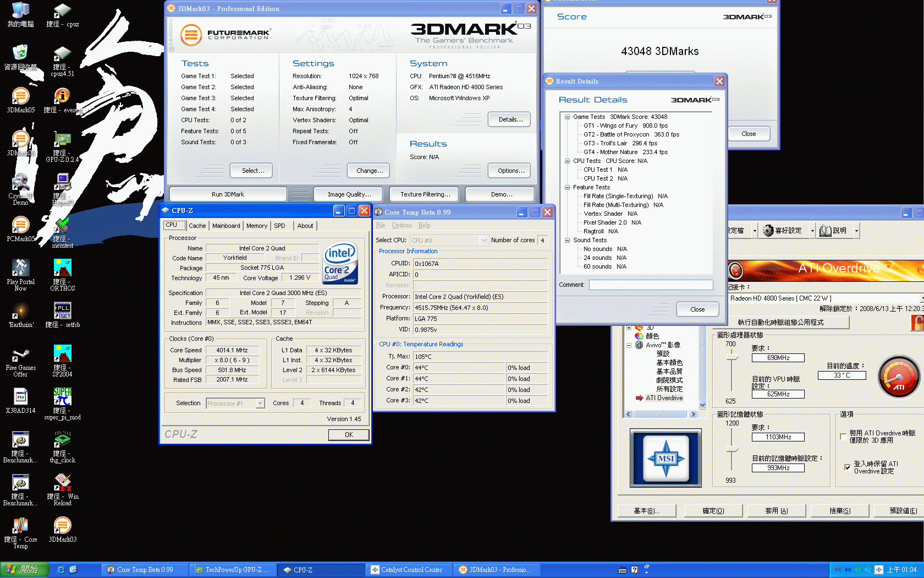The width and height of the screenshot is (924, 578).
Task: Click OK in the CPU-Z window
Action: click(x=349, y=435)
